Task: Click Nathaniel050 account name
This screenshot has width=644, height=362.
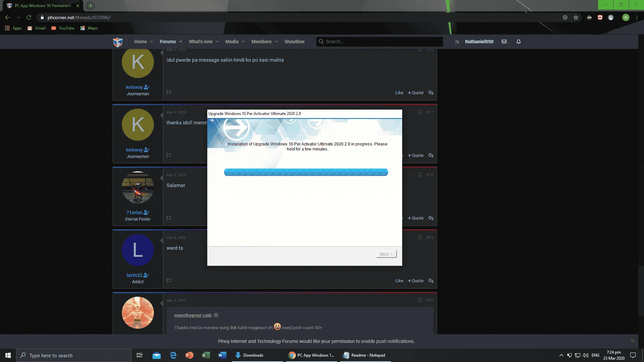Action: 479,42
